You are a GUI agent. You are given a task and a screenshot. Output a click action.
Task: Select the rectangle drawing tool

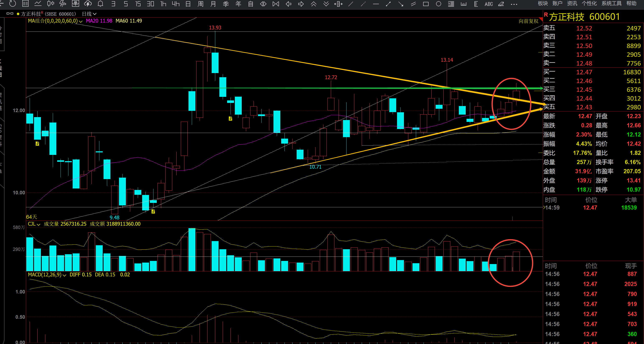coord(426,4)
